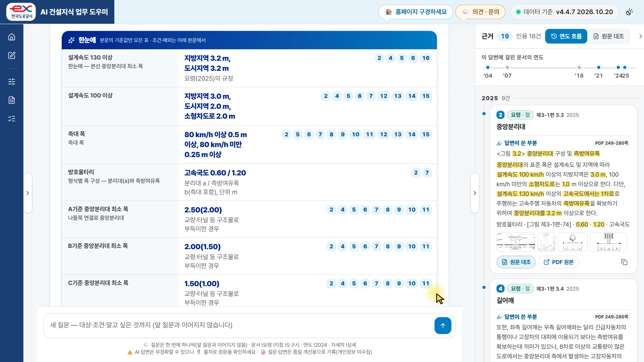The height and width of the screenshot is (362, 644).
Task: Click citation badge 13 in 설계속도 100 row
Action: [x=397, y=96]
